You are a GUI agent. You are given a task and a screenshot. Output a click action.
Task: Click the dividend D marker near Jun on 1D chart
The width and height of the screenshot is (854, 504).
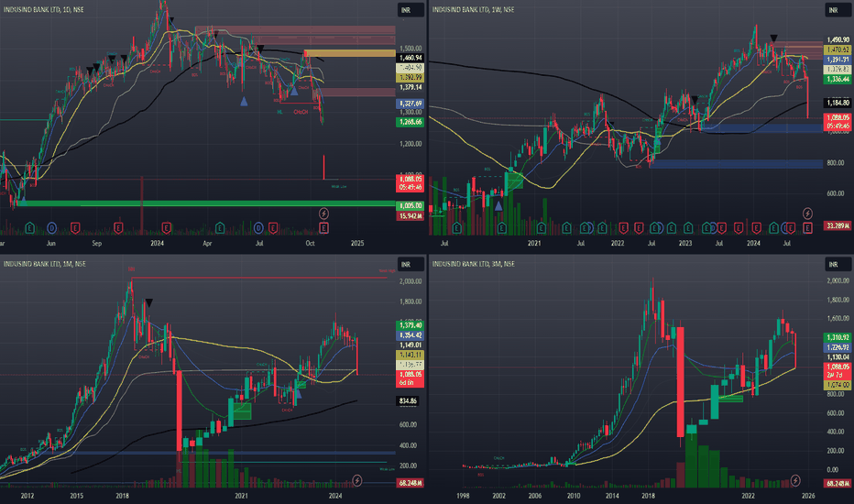tap(51, 228)
